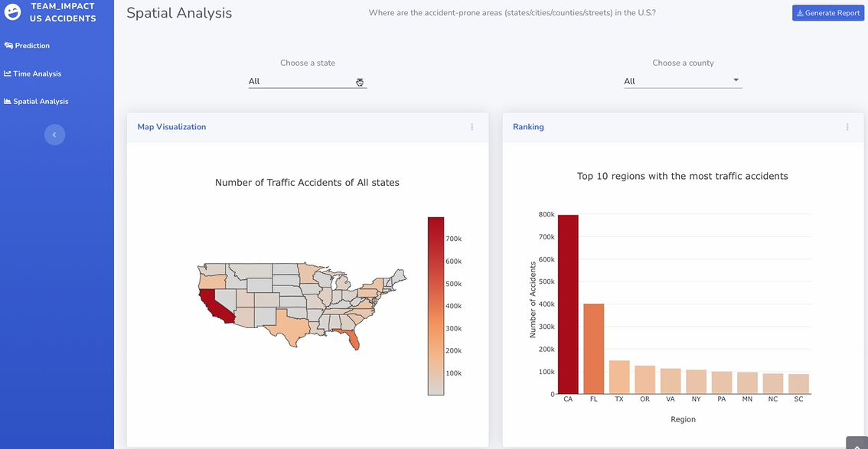This screenshot has width=868, height=449.
Task: Open Ranking card three-dot menu
Action: [847, 127]
